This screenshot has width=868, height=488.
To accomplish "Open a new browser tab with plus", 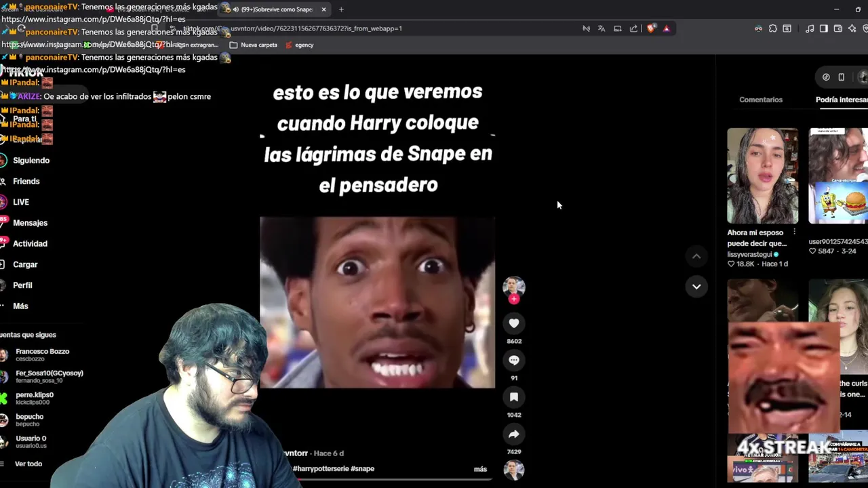I will point(341,9).
